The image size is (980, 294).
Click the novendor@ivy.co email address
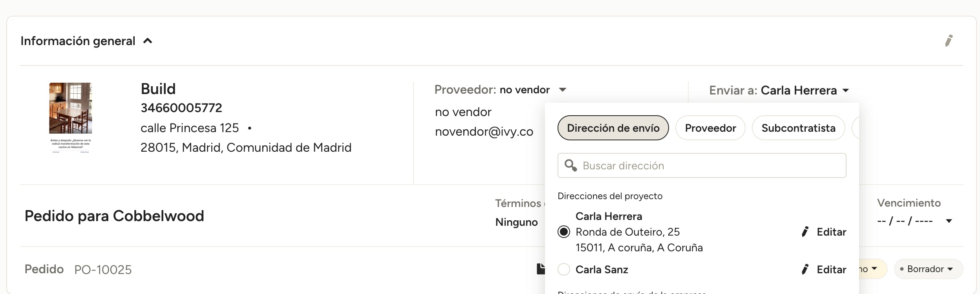pos(484,132)
